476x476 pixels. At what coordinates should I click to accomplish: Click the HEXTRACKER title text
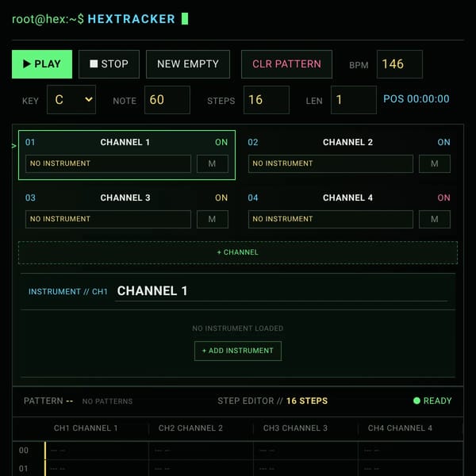click(131, 19)
